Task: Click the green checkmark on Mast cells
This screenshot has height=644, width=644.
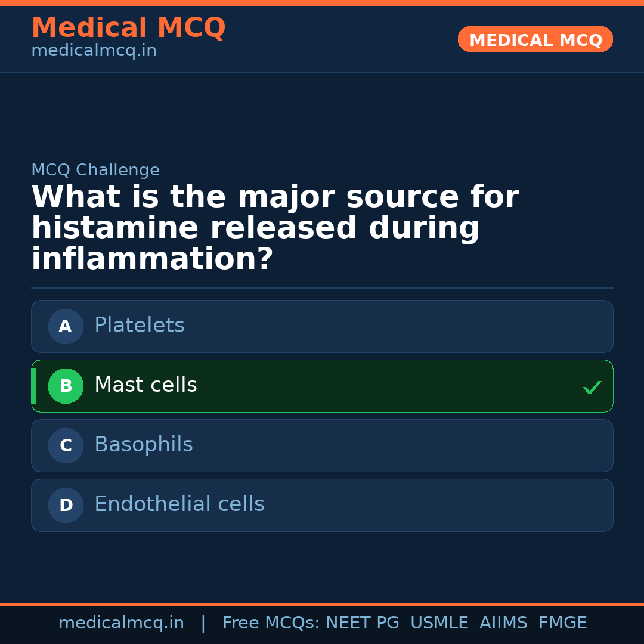Action: (592, 388)
